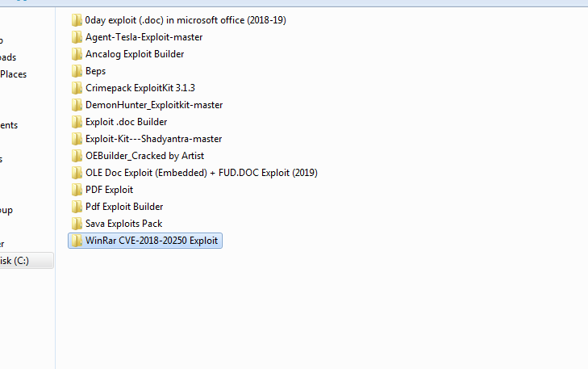Image resolution: width=588 pixels, height=369 pixels.
Task: Click folder icon beside Agent-Tesla-Exploit-master
Action: point(77,37)
